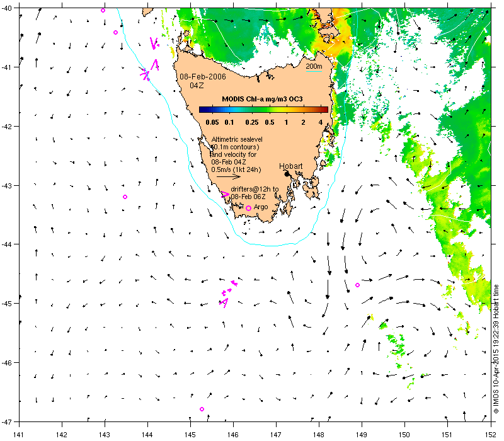The width and height of the screenshot is (504, 441).
Task: Click the black Hobart location dot
Action: pos(287,174)
